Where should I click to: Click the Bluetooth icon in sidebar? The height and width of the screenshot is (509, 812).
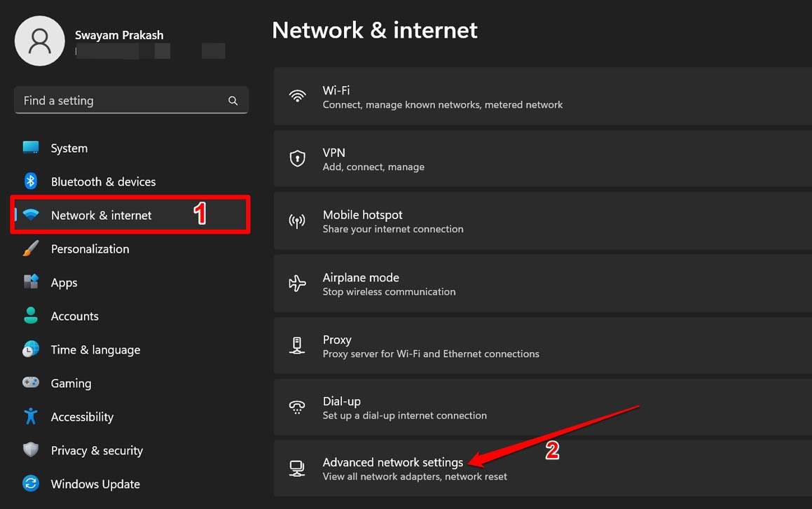[x=31, y=181]
